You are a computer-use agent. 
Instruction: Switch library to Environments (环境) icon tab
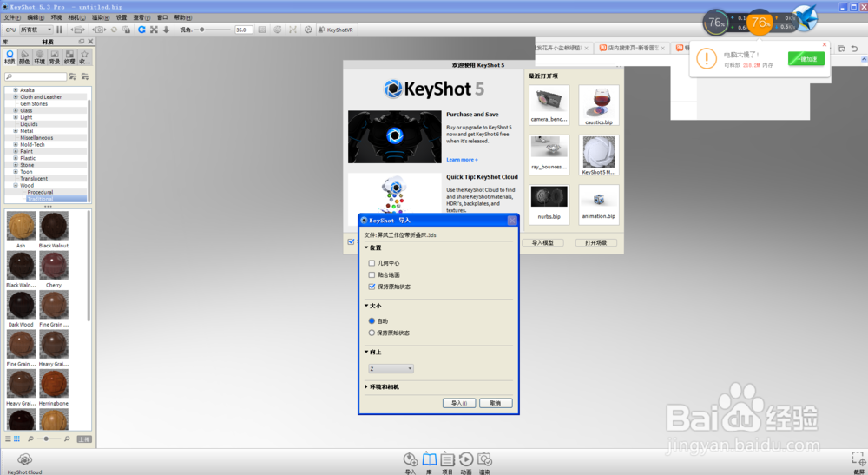point(39,56)
